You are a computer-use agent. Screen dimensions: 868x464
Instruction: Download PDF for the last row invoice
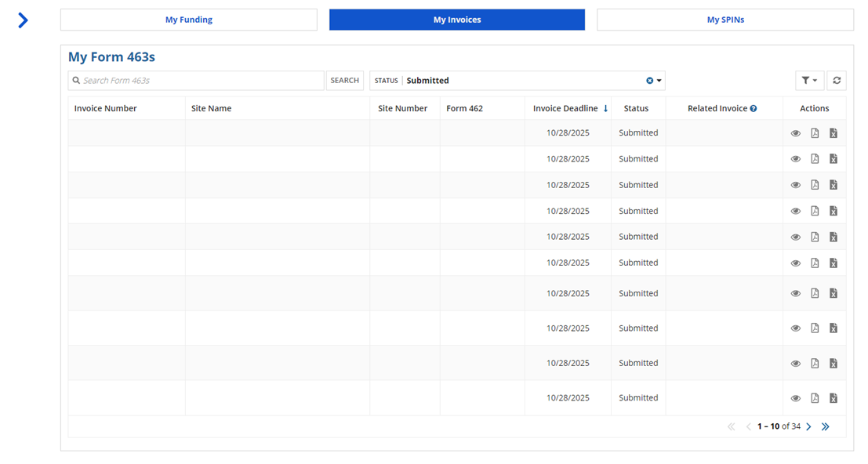(x=815, y=398)
